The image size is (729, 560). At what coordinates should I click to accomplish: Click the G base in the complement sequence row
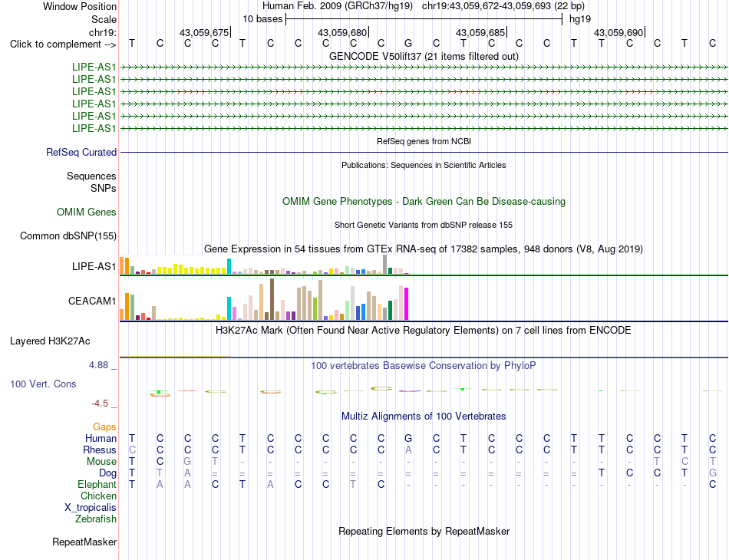408,43
